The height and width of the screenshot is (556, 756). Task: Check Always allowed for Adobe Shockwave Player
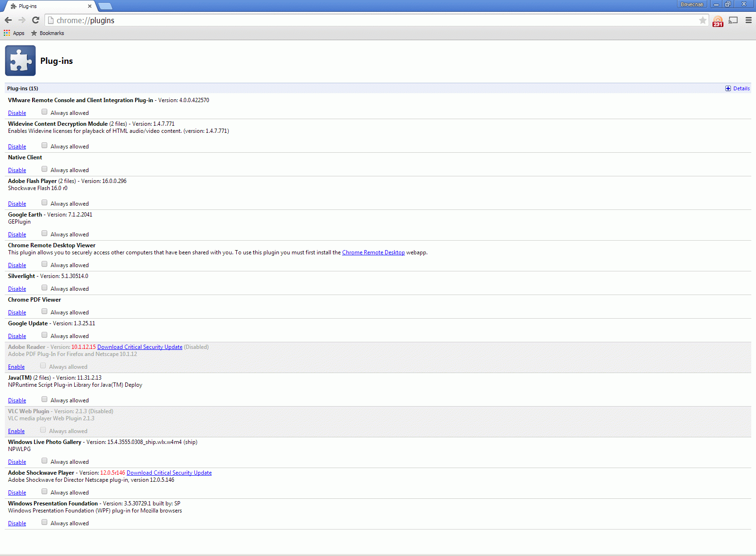pyautogui.click(x=44, y=492)
